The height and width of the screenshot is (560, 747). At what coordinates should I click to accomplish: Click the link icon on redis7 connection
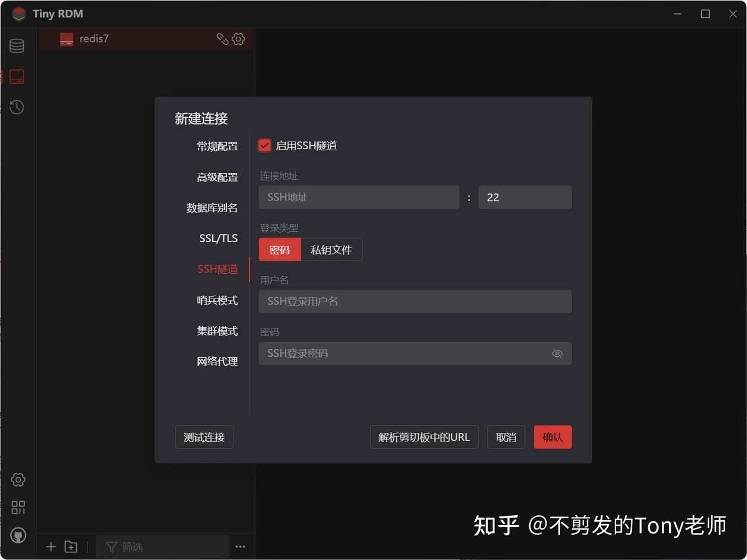click(x=223, y=38)
